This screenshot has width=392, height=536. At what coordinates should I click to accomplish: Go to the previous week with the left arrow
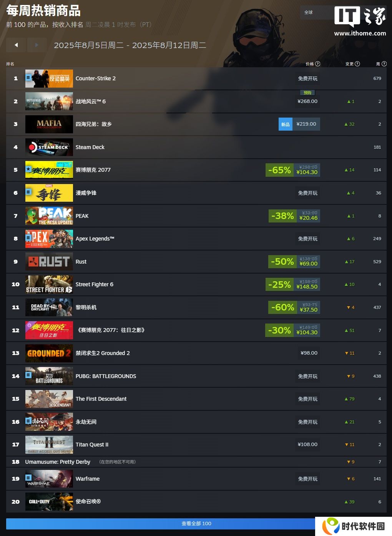click(16, 45)
